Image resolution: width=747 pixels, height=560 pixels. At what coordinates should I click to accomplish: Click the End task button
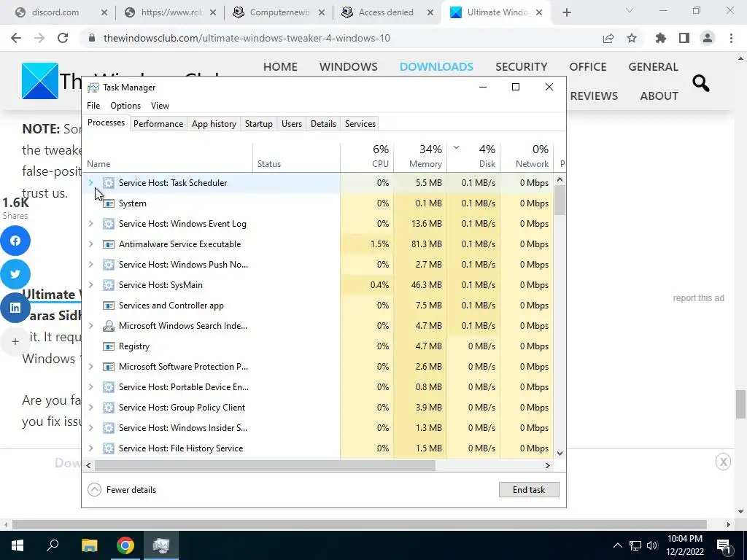pyautogui.click(x=529, y=489)
